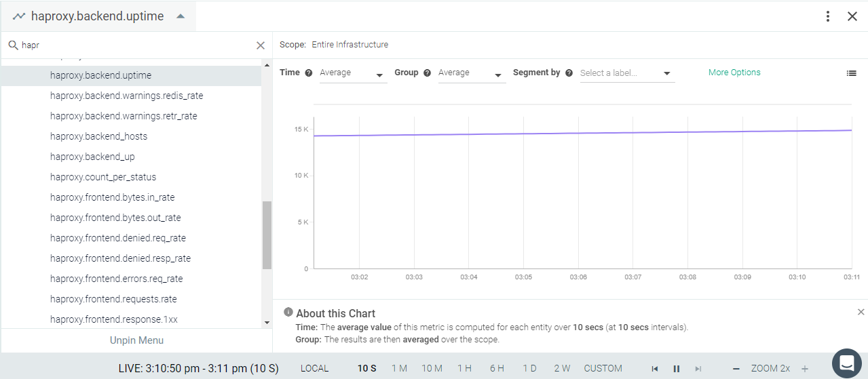The image size is (868, 379).
Task: Open More Options link
Action: click(x=734, y=73)
